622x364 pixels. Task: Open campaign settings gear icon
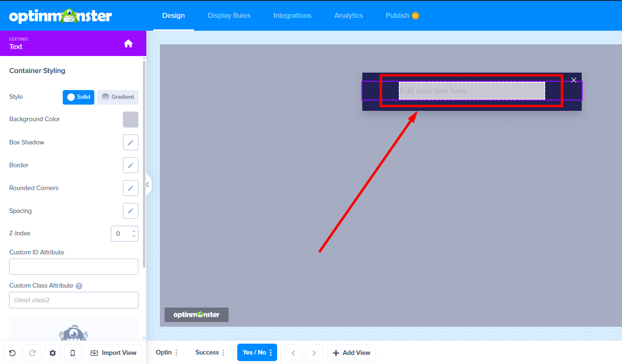52,353
